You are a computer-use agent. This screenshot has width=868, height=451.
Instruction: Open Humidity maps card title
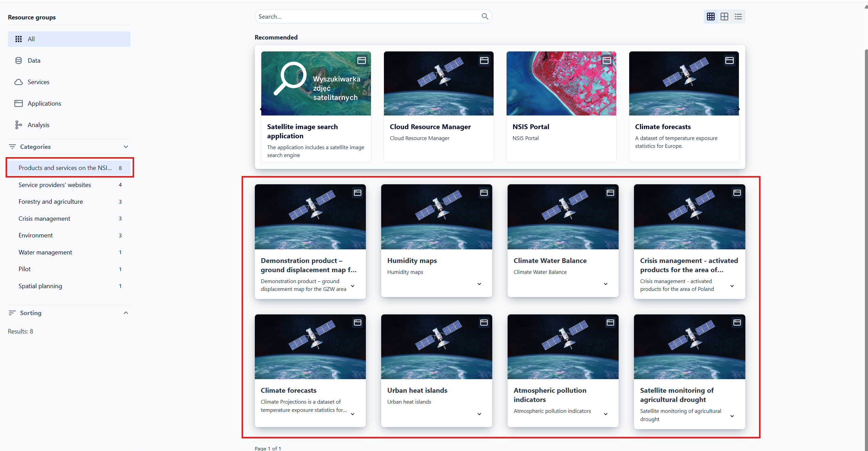coord(412,261)
